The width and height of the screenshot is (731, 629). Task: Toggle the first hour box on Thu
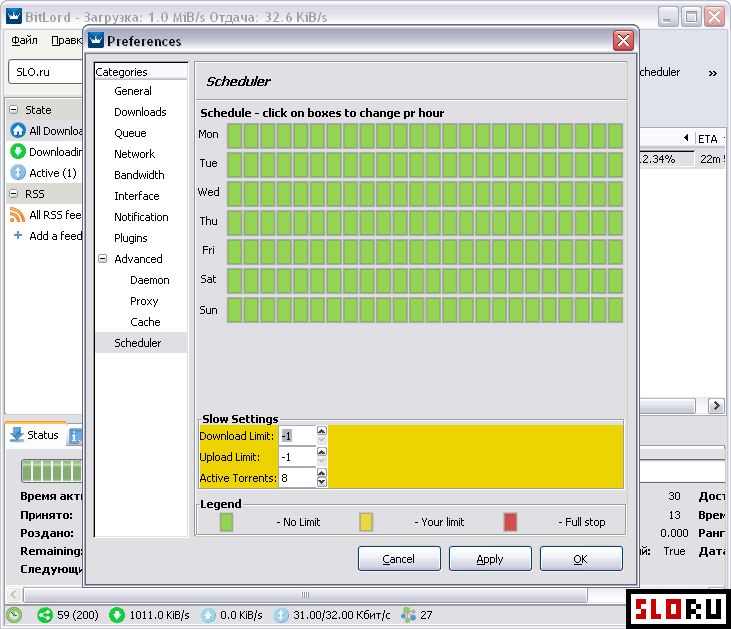tap(234, 222)
